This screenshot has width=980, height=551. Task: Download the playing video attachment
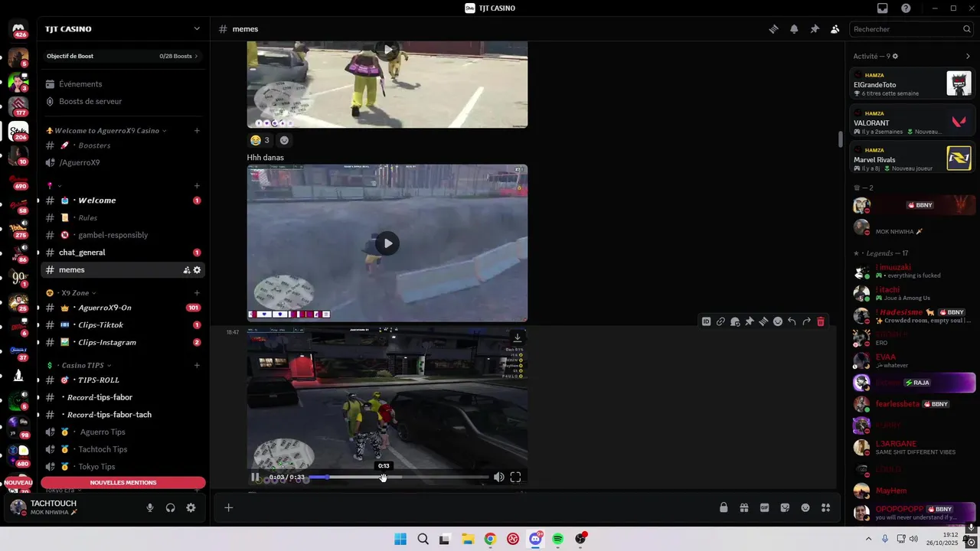coord(518,337)
